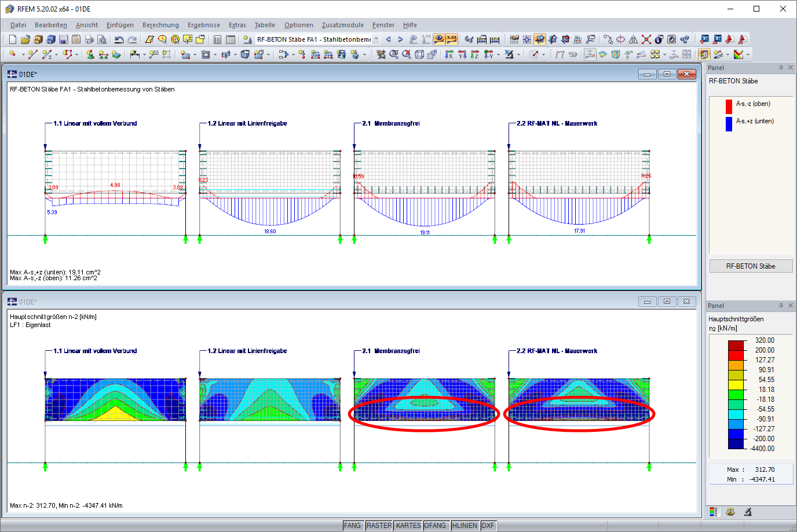Click the new line tool icon
Viewport: 797px width, 532px height.
point(32,54)
